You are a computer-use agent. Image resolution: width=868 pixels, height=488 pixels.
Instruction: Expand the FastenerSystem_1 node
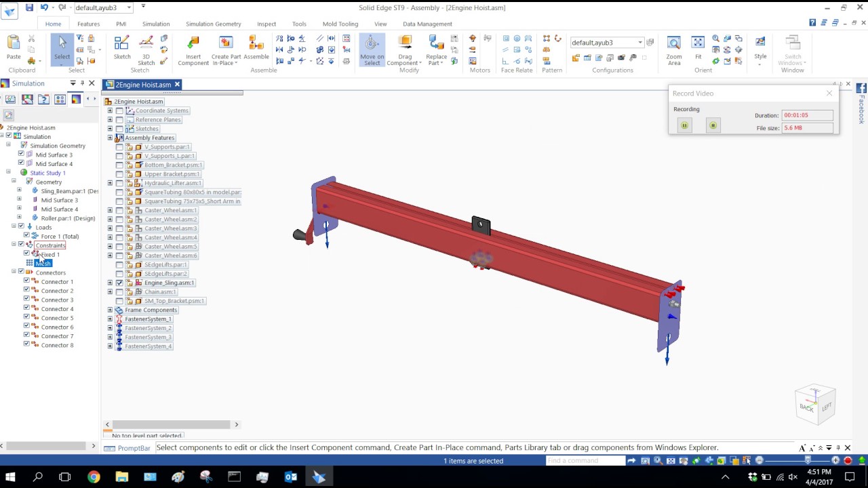[110, 319]
